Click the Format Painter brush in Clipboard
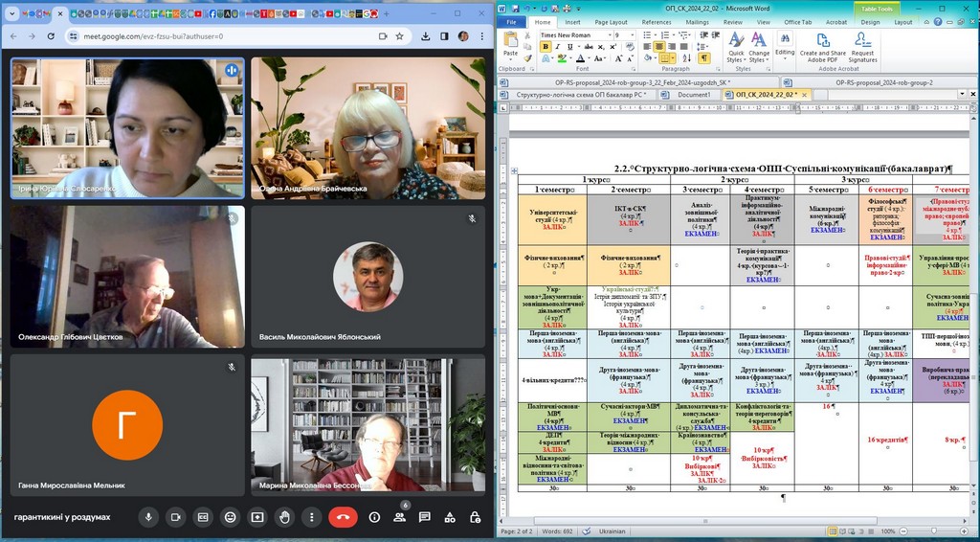The height and width of the screenshot is (542, 980). 528,57
